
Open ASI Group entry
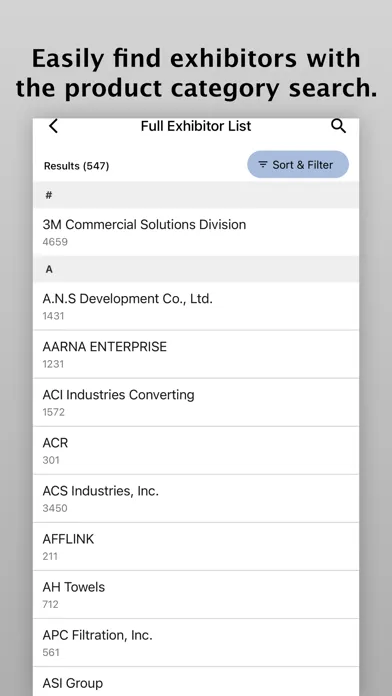point(196,682)
